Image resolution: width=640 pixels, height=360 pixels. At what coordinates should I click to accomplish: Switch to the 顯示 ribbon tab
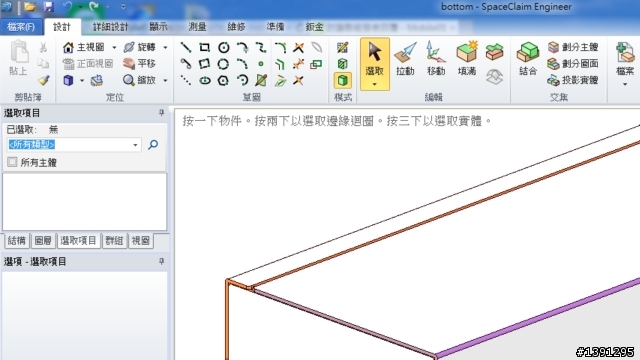click(x=158, y=27)
